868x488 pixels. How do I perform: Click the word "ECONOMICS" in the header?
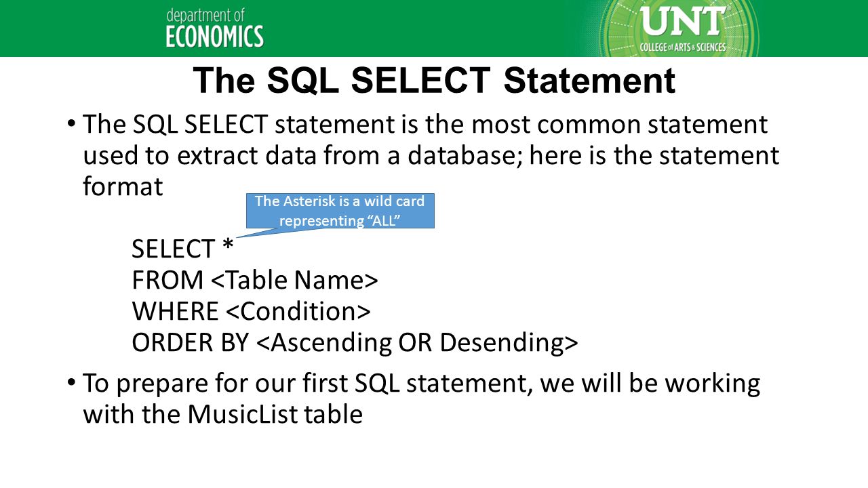coord(215,37)
